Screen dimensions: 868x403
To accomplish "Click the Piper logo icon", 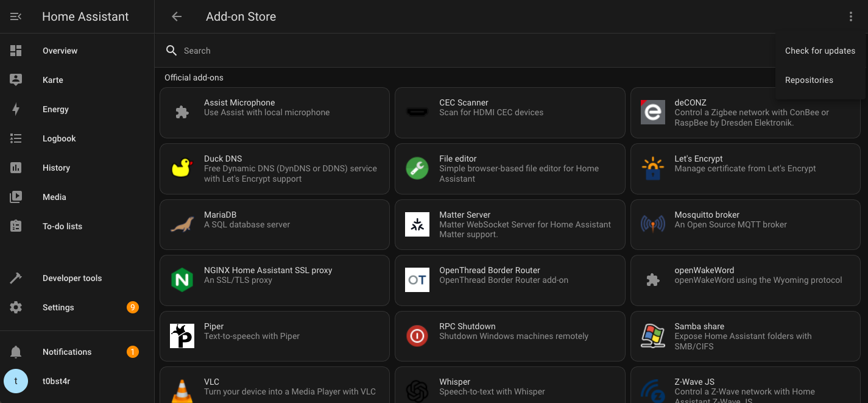I will (182, 336).
